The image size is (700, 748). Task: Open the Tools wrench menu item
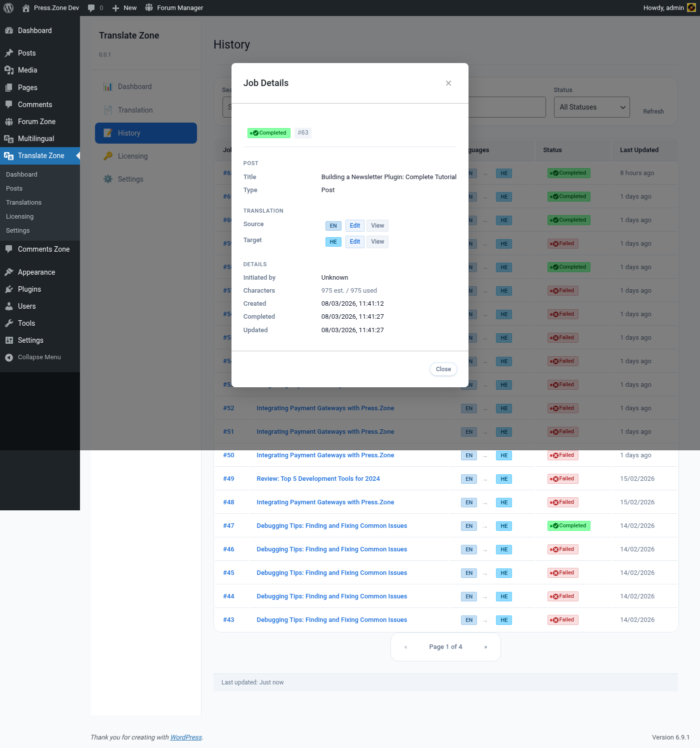40,323
